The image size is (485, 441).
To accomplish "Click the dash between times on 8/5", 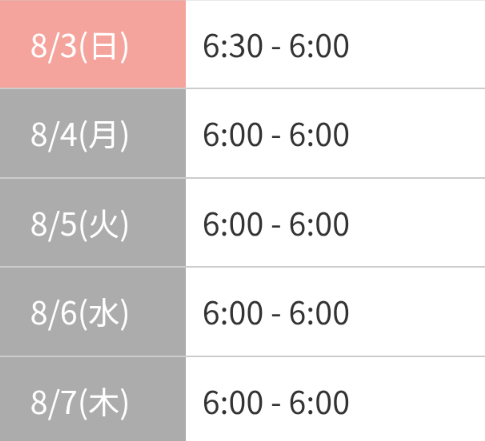I will coord(276,227).
